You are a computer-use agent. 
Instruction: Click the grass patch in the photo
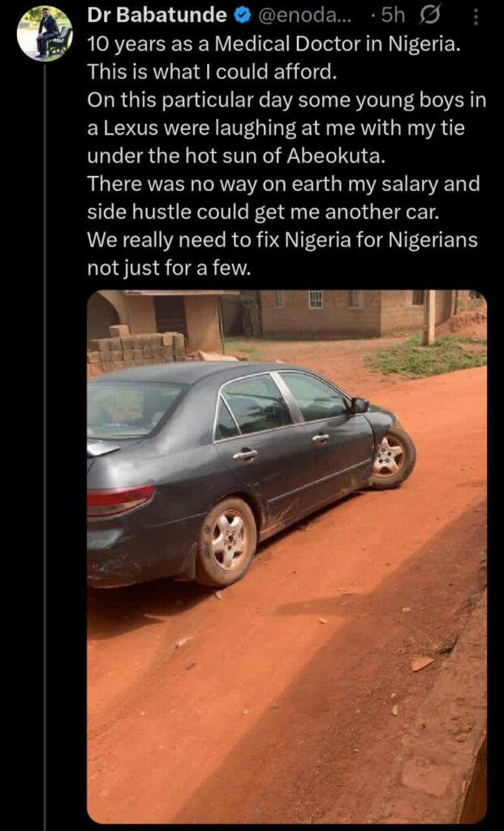pyautogui.click(x=429, y=357)
